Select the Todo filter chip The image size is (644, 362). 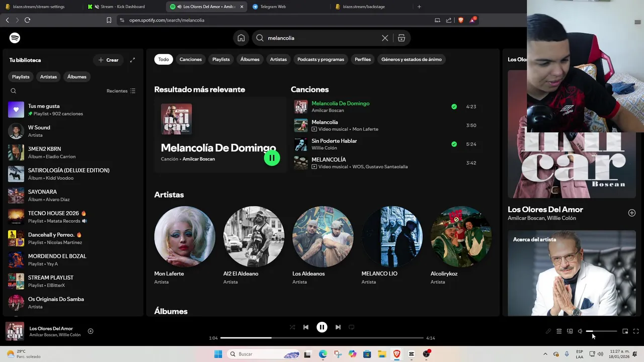[x=164, y=59]
